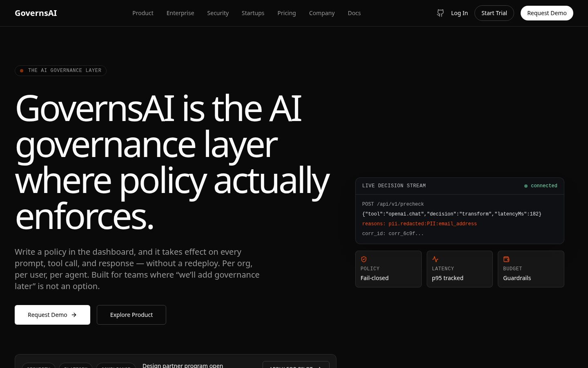This screenshot has height=368, width=588.
Task: Click Request Demo in the header
Action: click(x=547, y=13)
